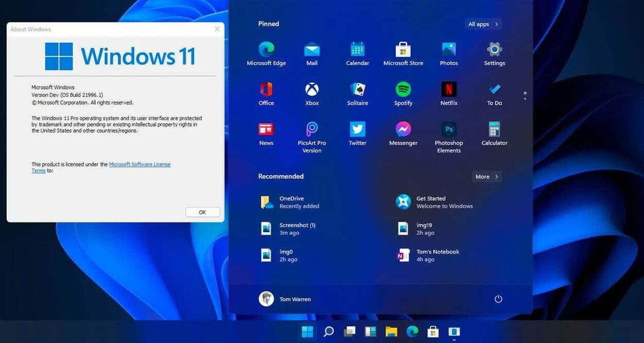Show More recommended items

[487, 177]
